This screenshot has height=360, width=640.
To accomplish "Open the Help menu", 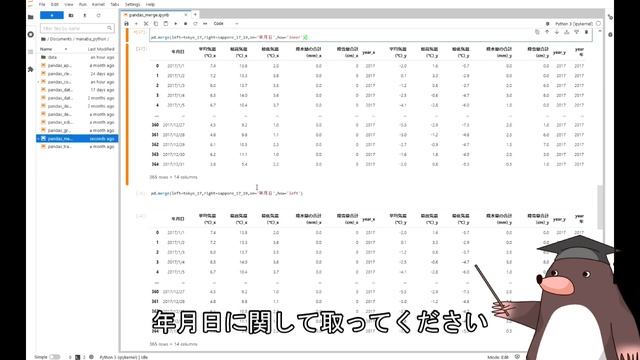I will (150, 4).
